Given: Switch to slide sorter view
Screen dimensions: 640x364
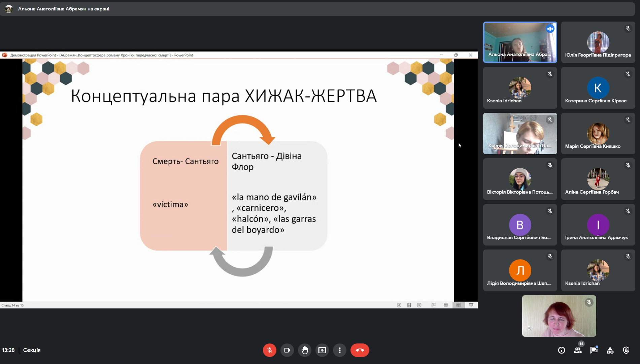Looking at the screenshot, I should pyautogui.click(x=446, y=305).
